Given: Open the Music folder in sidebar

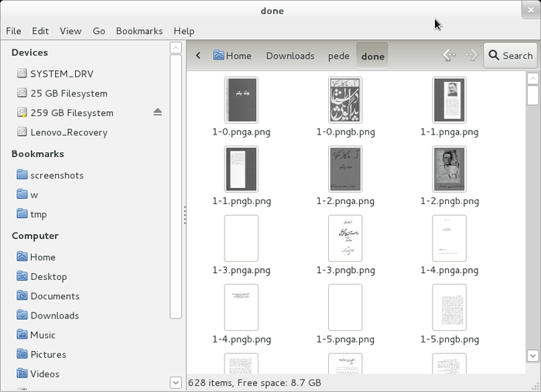Looking at the screenshot, I should [x=43, y=335].
